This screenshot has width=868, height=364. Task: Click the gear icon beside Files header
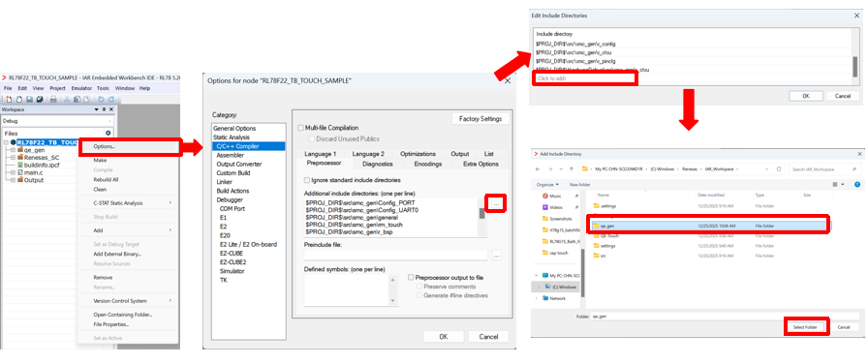[x=108, y=134]
